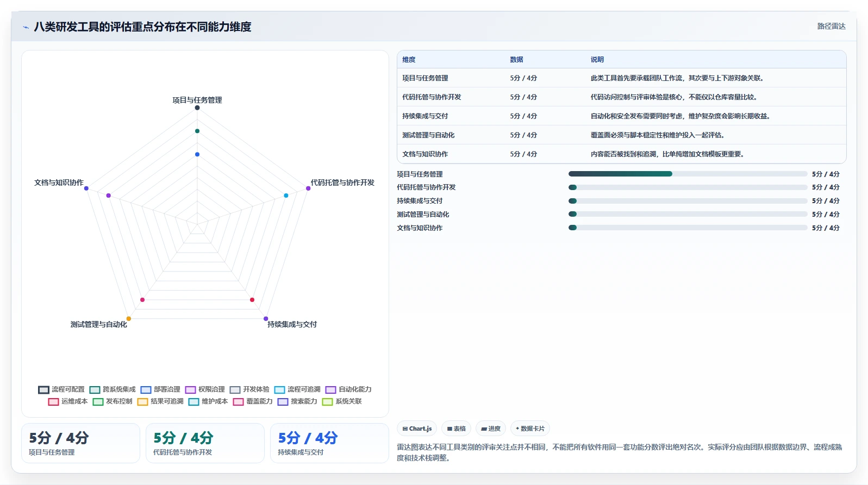The width and height of the screenshot is (868, 485).
Task: Click the 项目与任务管理 table row name
Action: [425, 78]
